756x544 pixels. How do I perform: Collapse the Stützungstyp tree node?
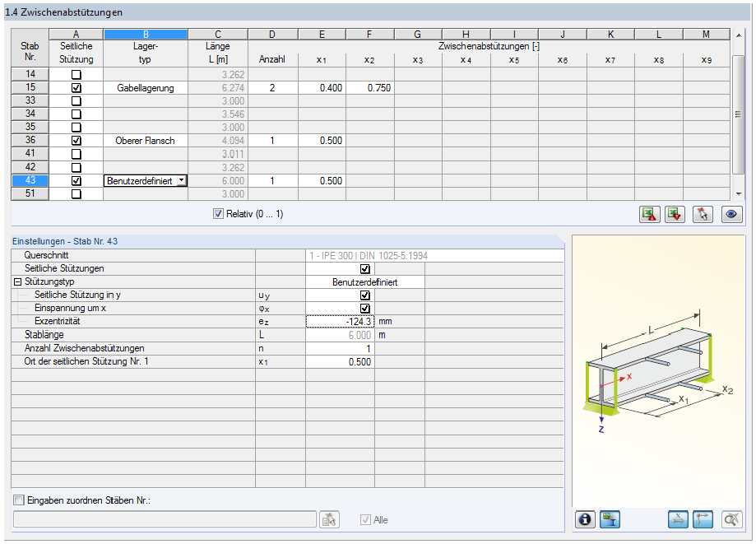coord(18,281)
